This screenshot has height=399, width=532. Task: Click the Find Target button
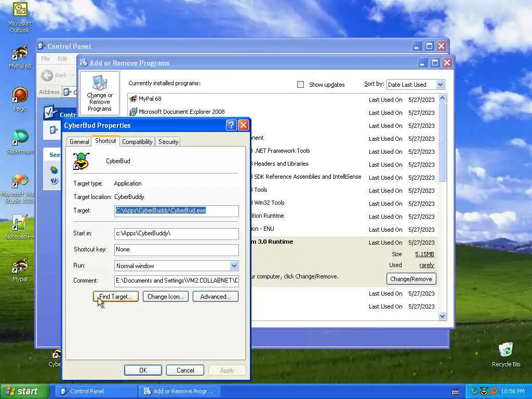[116, 297]
